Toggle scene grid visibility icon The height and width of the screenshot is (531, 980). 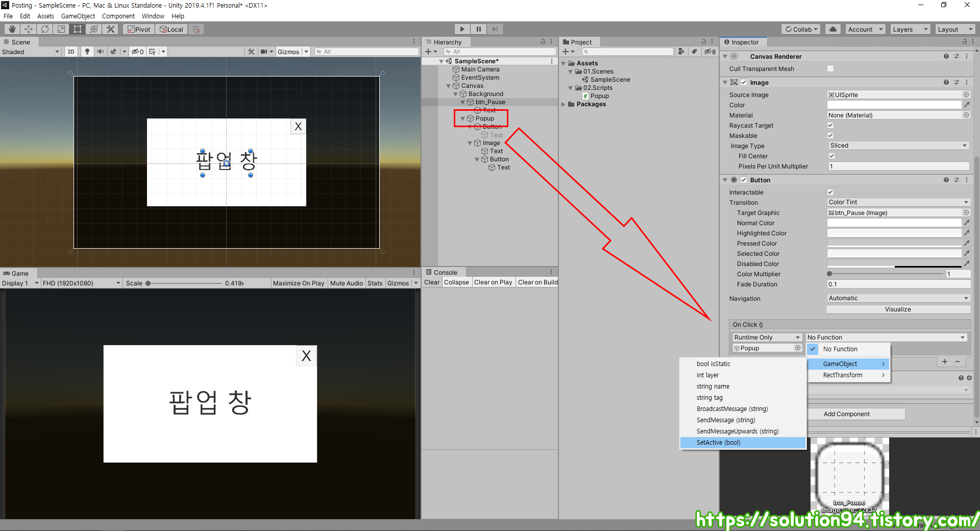pos(152,52)
